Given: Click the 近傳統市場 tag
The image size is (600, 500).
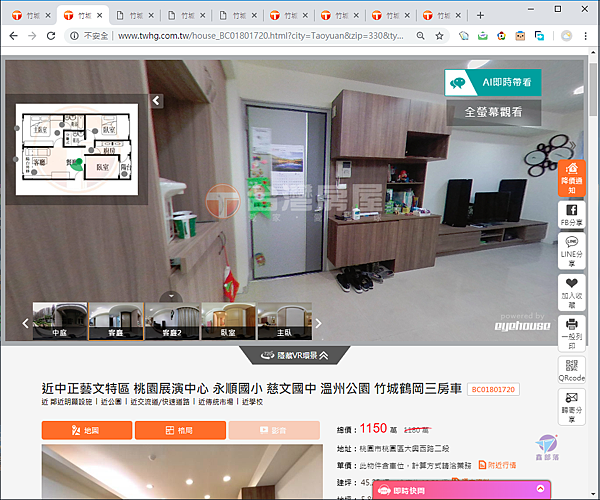Looking at the screenshot, I should tap(216, 402).
